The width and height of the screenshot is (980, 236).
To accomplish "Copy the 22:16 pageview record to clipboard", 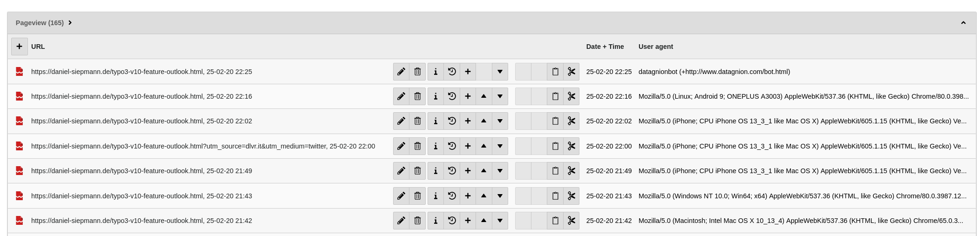I will coord(555,96).
